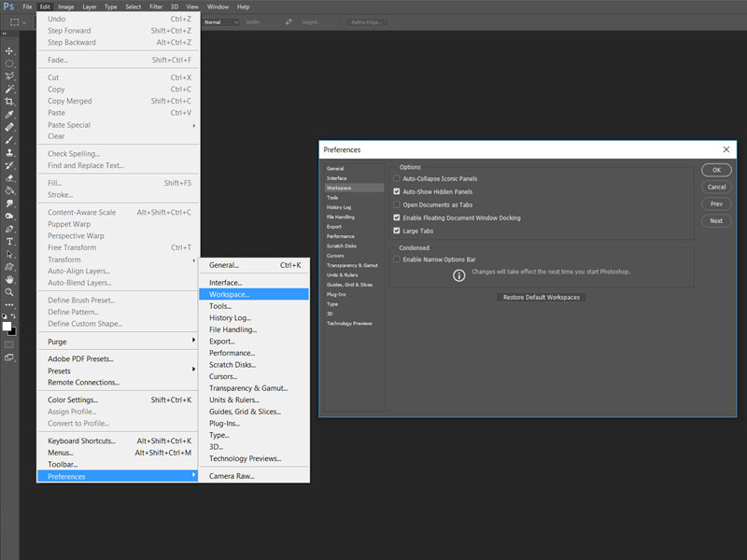Uncheck Enable Floating Document Window Docking
Image resolution: width=747 pixels, height=560 pixels.
(x=396, y=217)
